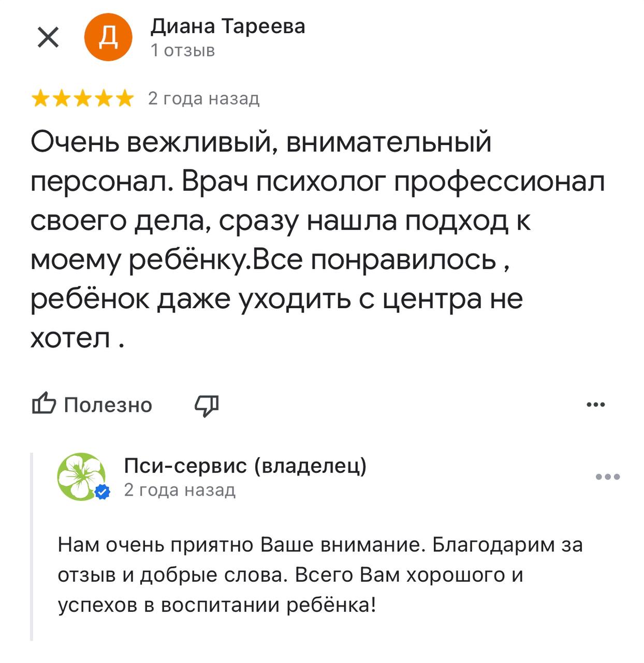The width and height of the screenshot is (644, 663).
Task: Click the 1 отзыв reviewer link
Action: coord(184,50)
